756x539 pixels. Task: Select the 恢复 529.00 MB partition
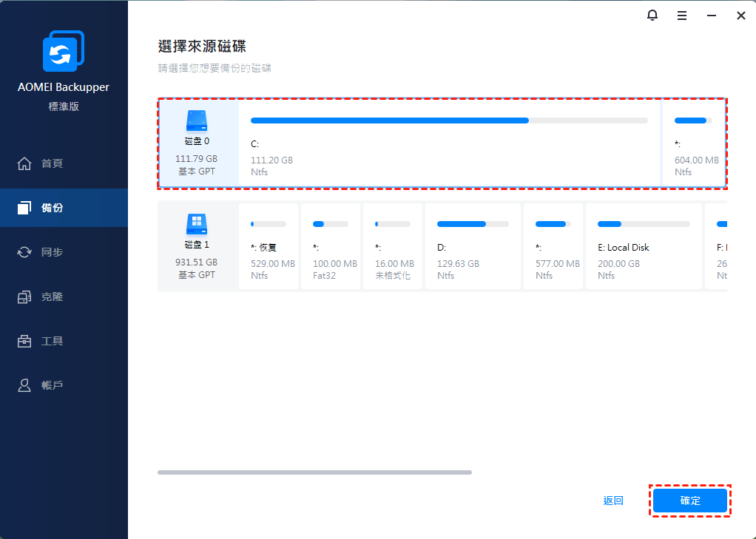tap(268, 247)
